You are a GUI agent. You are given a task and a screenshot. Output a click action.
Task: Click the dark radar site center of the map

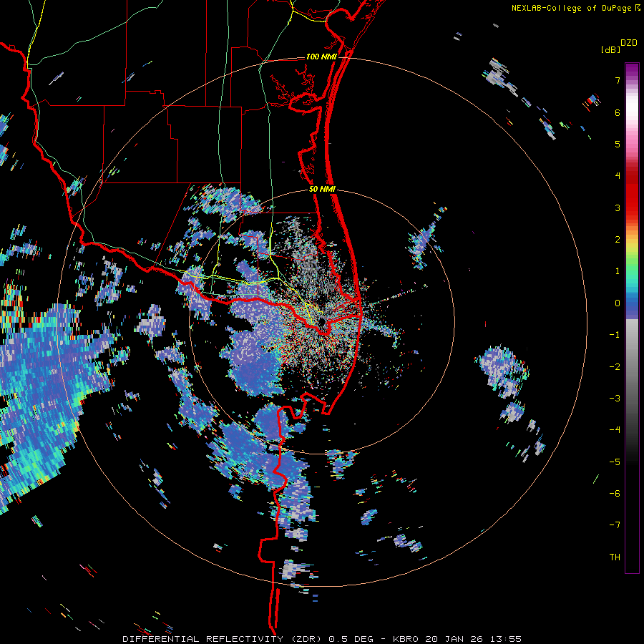point(322,322)
